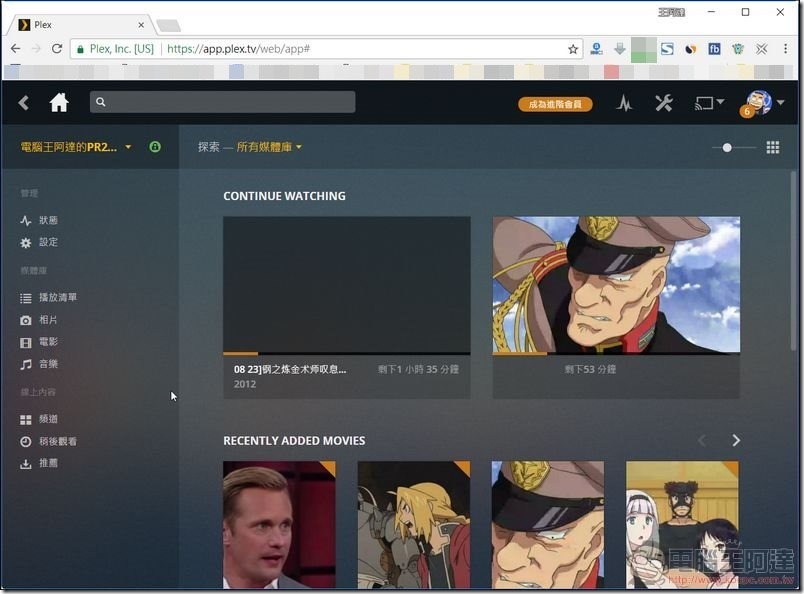Image resolution: width=804 pixels, height=594 pixels.
Task: Go to the Plex home screen icon
Action: click(x=59, y=103)
